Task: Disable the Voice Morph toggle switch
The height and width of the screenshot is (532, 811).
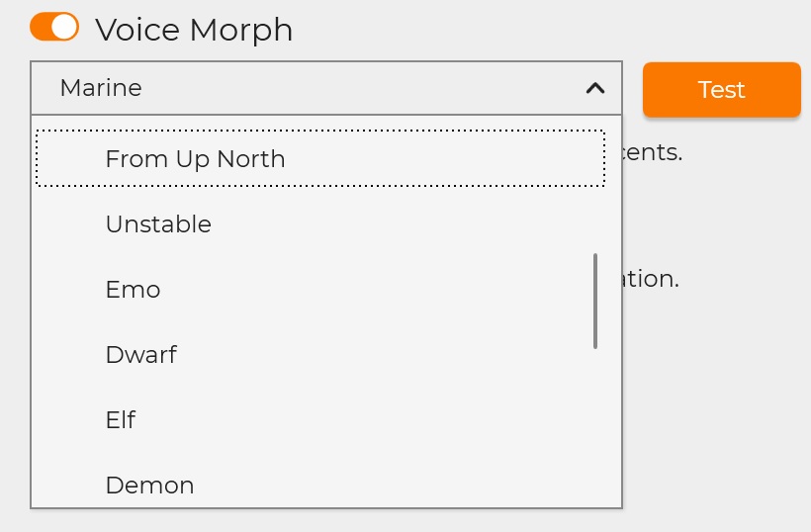Action: tap(54, 27)
